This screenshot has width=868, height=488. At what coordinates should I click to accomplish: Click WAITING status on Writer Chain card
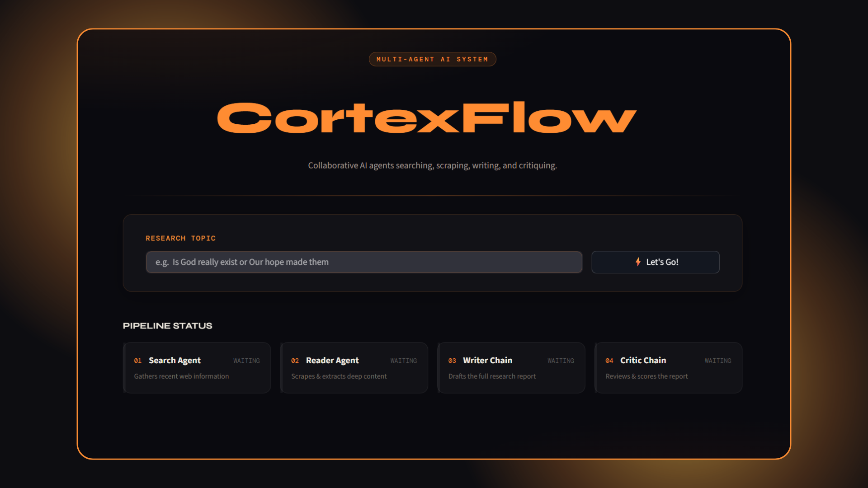pyautogui.click(x=561, y=361)
